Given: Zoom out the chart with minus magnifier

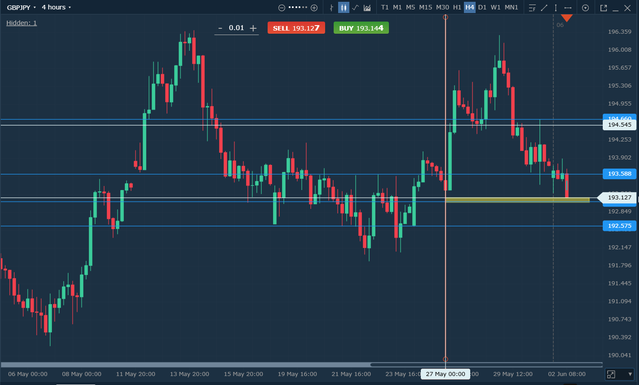Looking at the screenshot, I should pos(281,8).
